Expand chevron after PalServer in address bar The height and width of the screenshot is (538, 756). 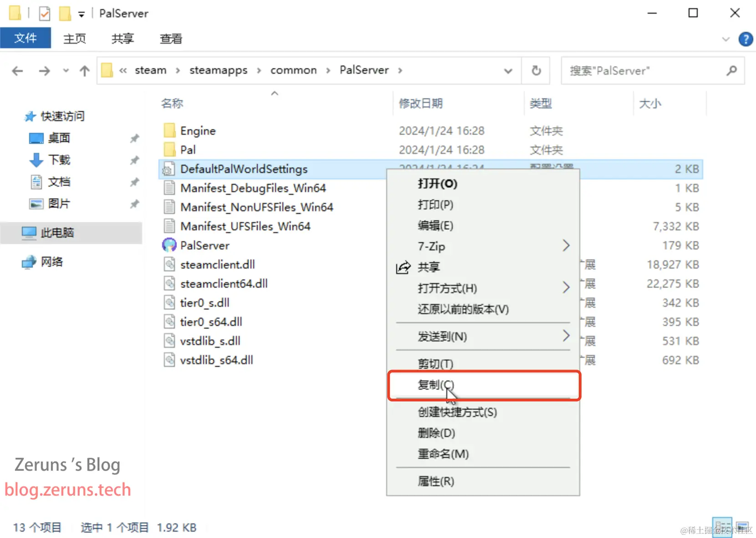coord(400,71)
